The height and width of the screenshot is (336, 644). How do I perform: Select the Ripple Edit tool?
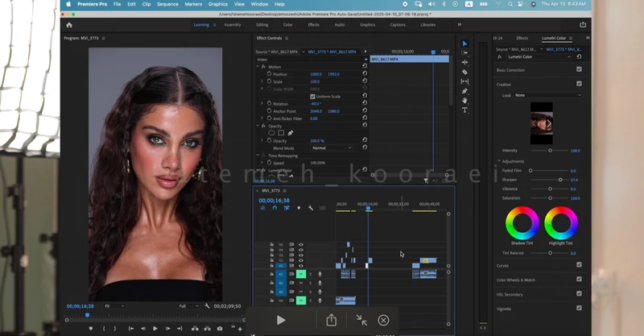click(x=464, y=63)
